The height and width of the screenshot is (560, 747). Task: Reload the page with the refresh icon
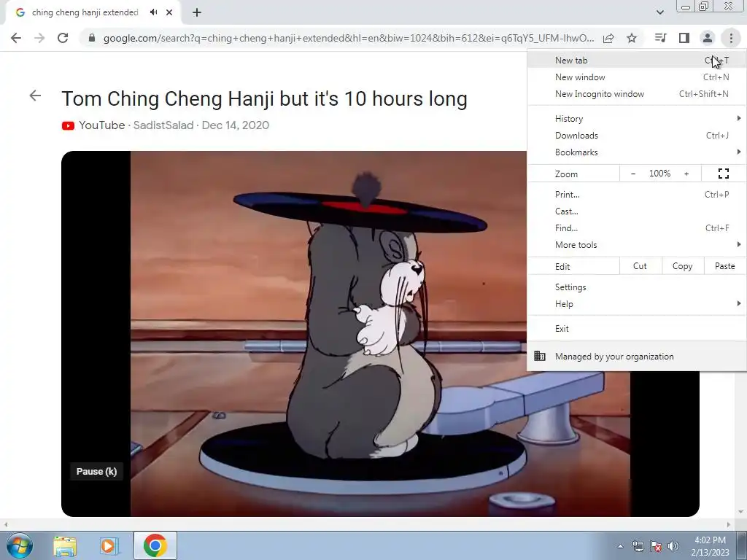click(63, 38)
